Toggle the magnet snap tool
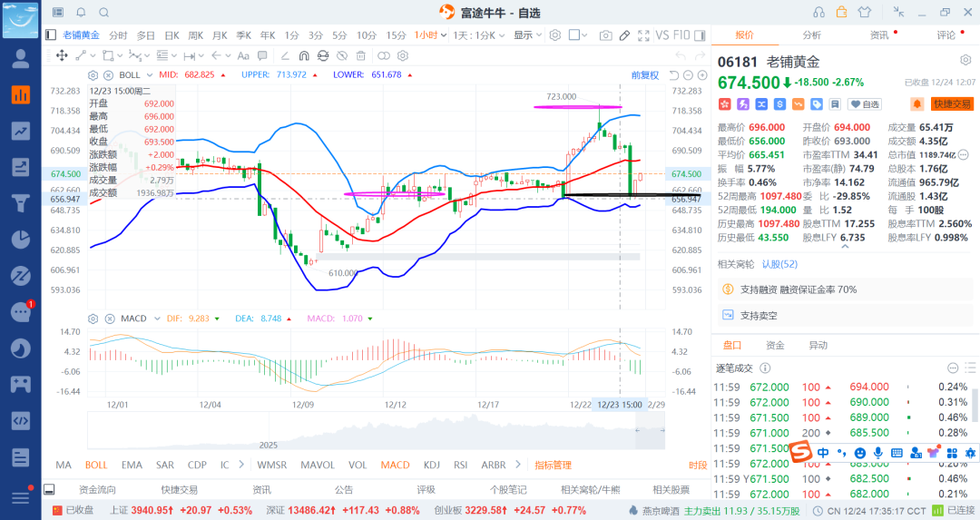Screen dimensions: 980x520 click(304, 55)
